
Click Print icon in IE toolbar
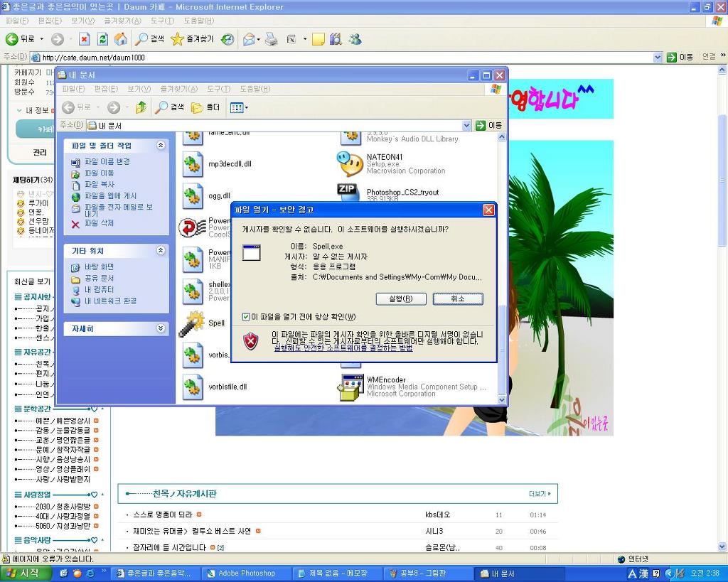click(x=272, y=39)
